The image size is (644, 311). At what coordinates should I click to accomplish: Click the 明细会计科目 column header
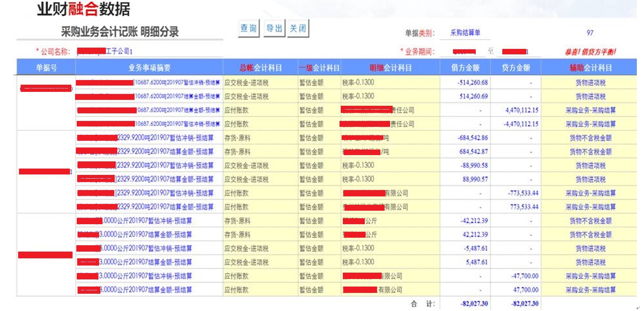[390, 67]
